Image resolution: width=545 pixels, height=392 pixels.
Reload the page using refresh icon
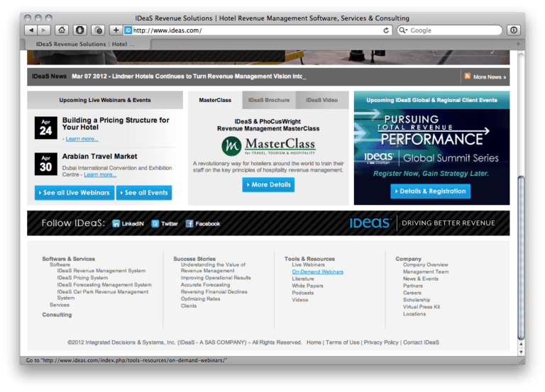[386, 30]
